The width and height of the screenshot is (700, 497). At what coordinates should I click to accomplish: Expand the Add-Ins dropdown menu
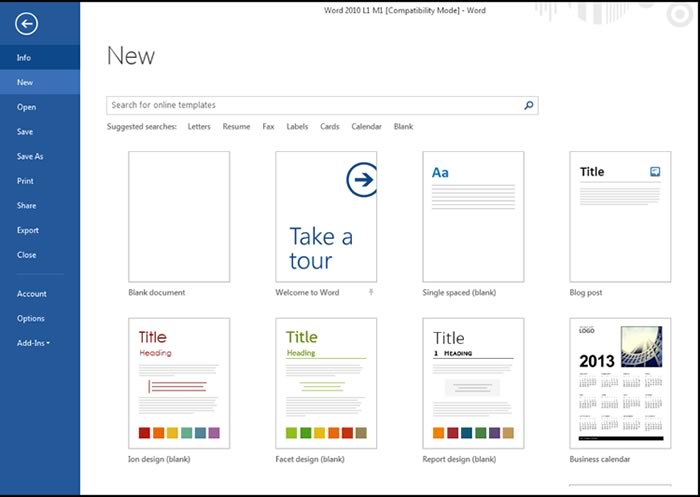[34, 343]
